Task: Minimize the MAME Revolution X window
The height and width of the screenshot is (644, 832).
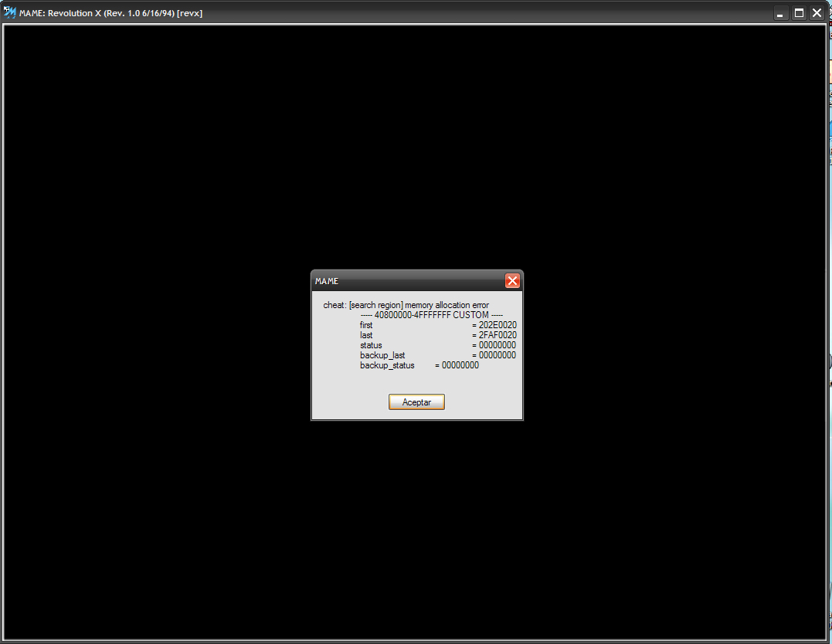Action: point(780,12)
